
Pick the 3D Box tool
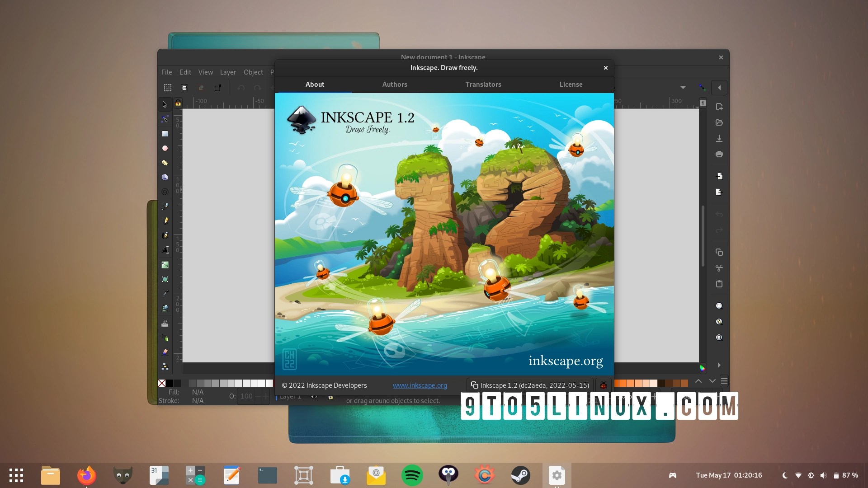(x=165, y=177)
